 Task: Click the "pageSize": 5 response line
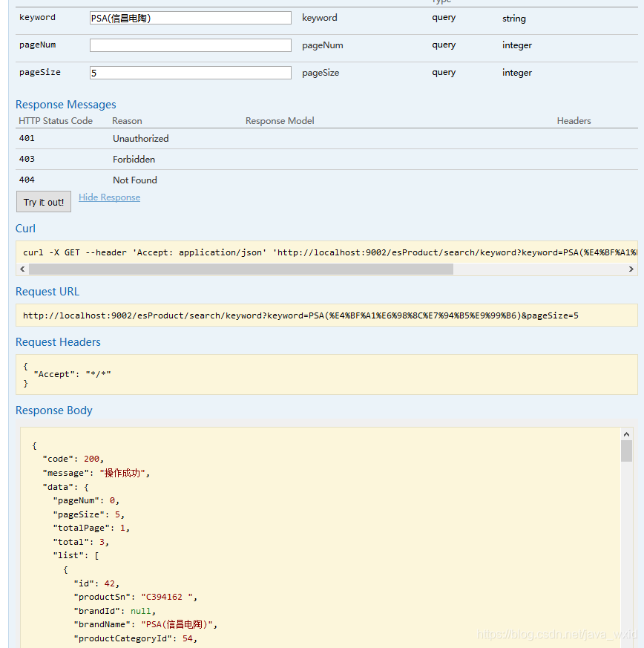pos(89,514)
